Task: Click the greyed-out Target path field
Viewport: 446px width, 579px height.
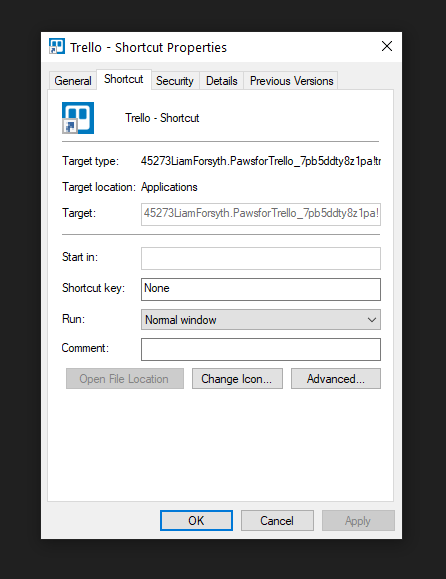Action: coord(261,214)
